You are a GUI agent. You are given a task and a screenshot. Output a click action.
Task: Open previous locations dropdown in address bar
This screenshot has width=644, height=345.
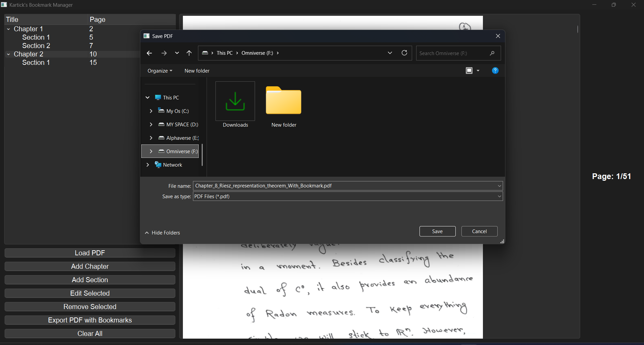click(x=390, y=53)
